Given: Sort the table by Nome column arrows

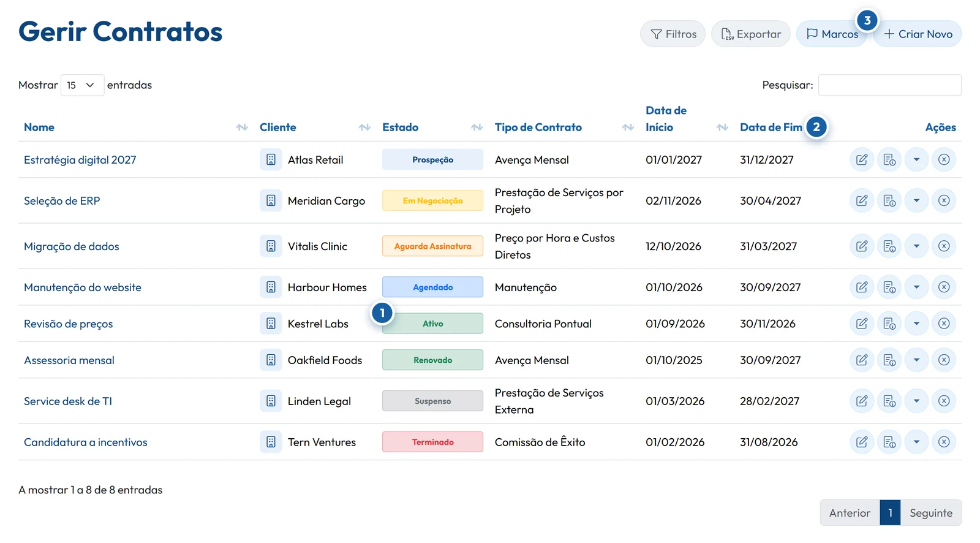Looking at the screenshot, I should [x=242, y=127].
